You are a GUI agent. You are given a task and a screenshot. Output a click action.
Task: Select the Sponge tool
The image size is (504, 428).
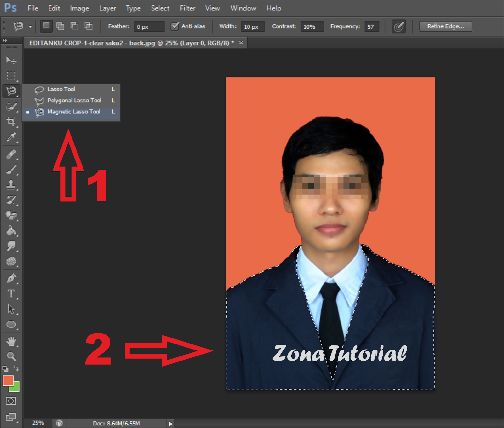click(x=11, y=261)
